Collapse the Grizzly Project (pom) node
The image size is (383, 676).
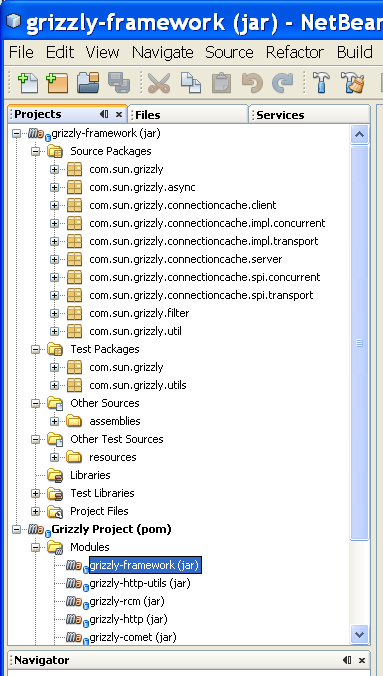pyautogui.click(x=16, y=529)
